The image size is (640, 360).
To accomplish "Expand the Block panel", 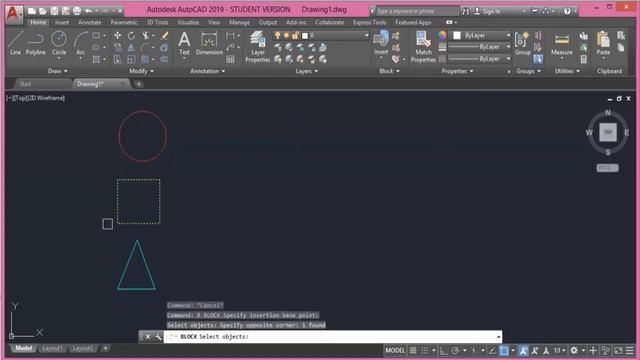I will pos(389,71).
